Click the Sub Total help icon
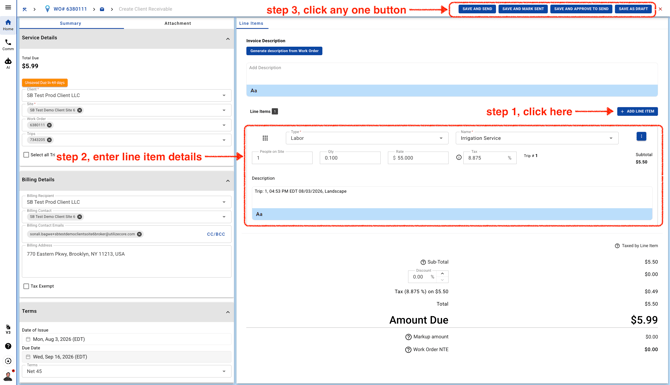This screenshot has width=670, height=385. pyautogui.click(x=423, y=262)
